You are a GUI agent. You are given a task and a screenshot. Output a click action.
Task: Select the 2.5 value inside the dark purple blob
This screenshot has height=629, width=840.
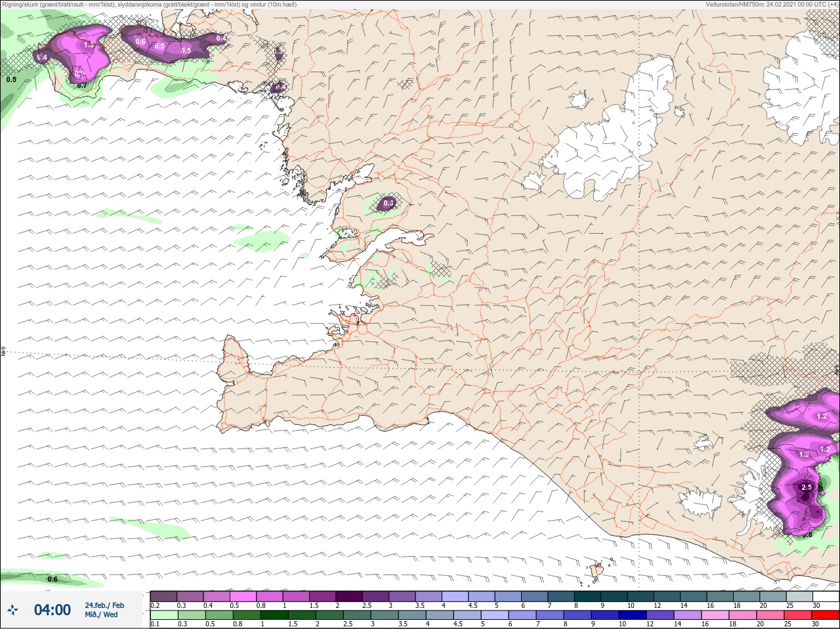coord(807,487)
